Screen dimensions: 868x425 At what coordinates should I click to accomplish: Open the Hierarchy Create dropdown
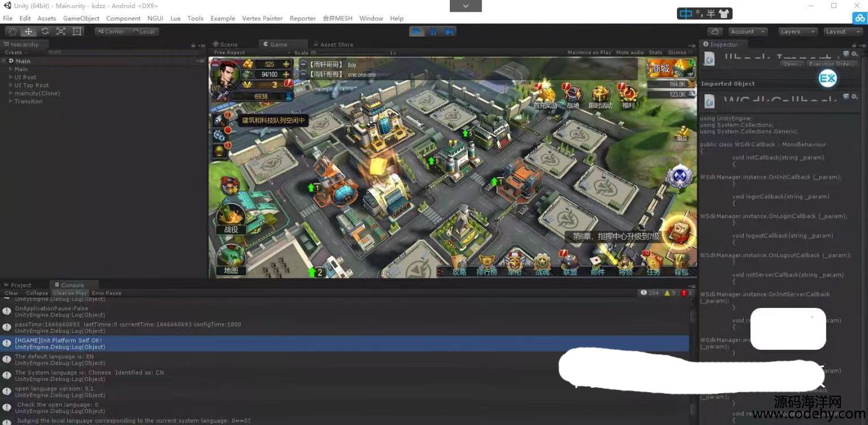[x=16, y=53]
